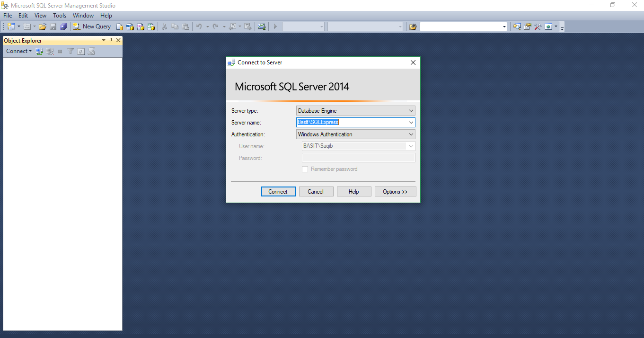Screen dimensions: 644x338
Task: Click the Save All icon
Action: pyautogui.click(x=63, y=27)
